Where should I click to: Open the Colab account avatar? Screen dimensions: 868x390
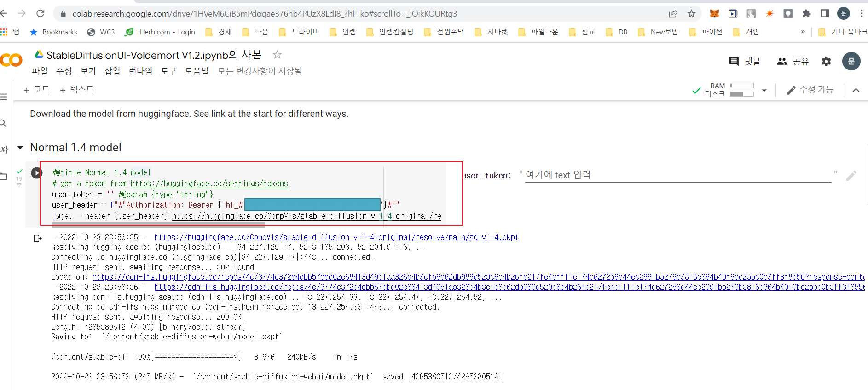point(851,61)
